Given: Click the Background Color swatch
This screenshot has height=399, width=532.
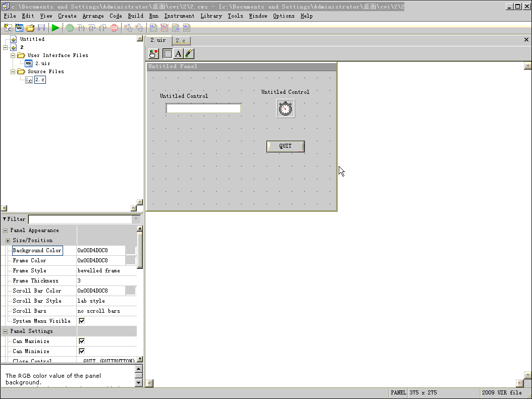Looking at the screenshot, I should coord(131,251).
